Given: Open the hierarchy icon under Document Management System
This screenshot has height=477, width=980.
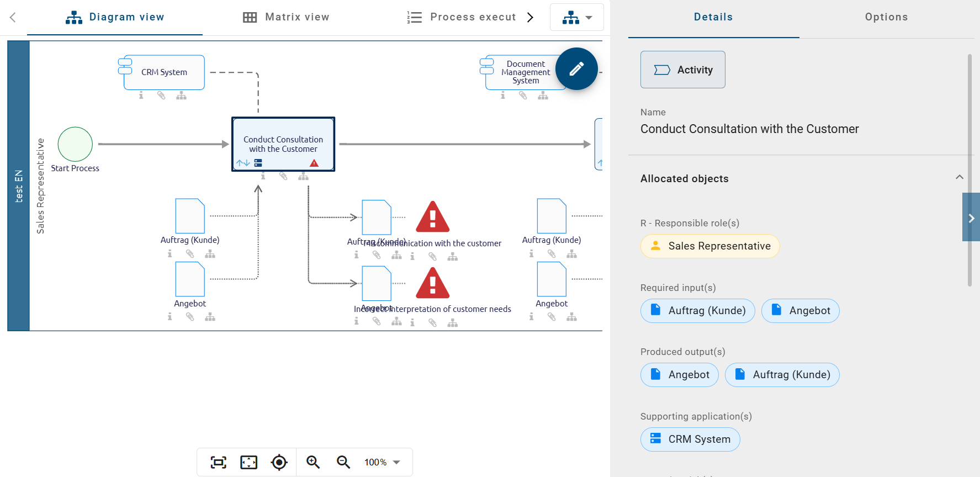Looking at the screenshot, I should [543, 96].
